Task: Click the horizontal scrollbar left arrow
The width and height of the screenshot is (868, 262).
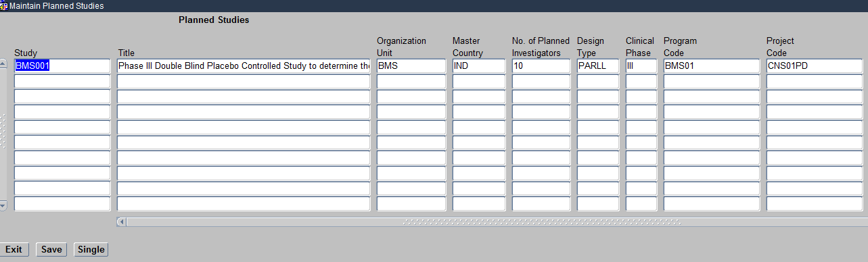Action: pyautogui.click(x=121, y=221)
